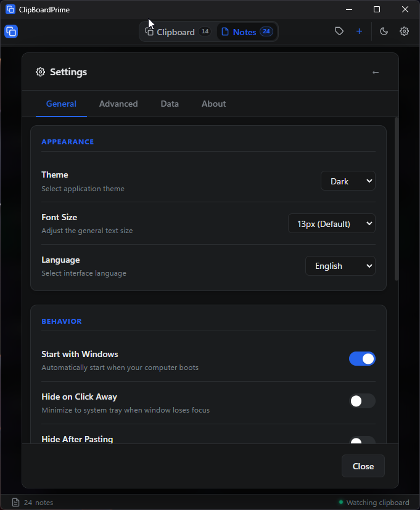Open the Advanced settings tab
This screenshot has width=420, height=510.
[x=118, y=104]
